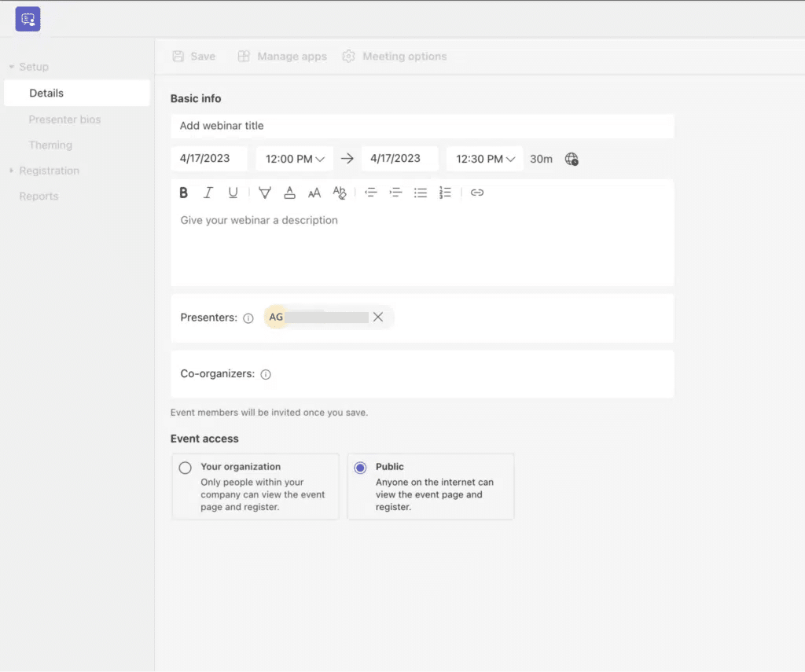805x672 pixels.
Task: Select the Public event access option
Action: 360,467
